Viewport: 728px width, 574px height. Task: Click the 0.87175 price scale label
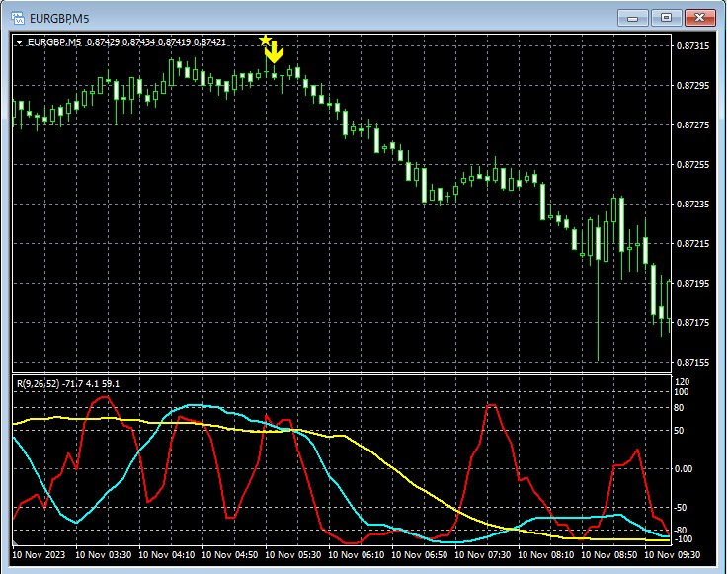pos(692,322)
